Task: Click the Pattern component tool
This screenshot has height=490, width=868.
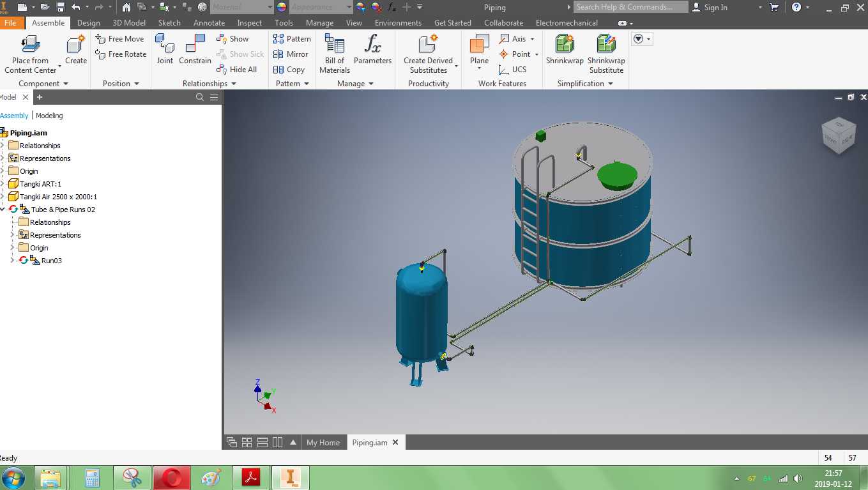Action: click(x=292, y=39)
